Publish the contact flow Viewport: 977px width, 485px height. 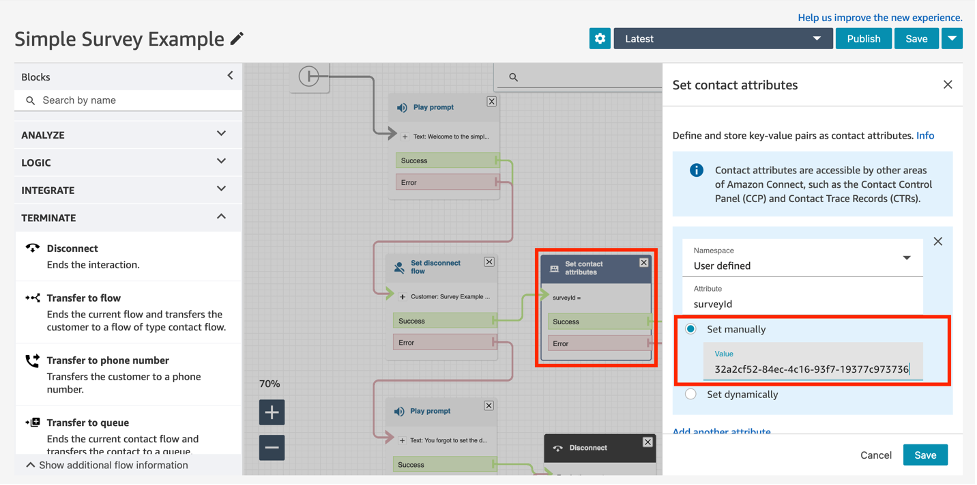(x=864, y=39)
